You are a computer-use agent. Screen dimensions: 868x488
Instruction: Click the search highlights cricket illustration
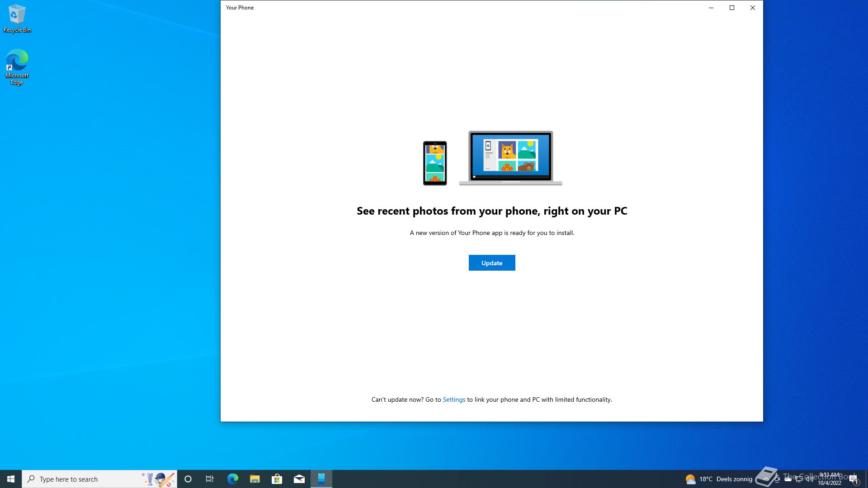coord(158,479)
